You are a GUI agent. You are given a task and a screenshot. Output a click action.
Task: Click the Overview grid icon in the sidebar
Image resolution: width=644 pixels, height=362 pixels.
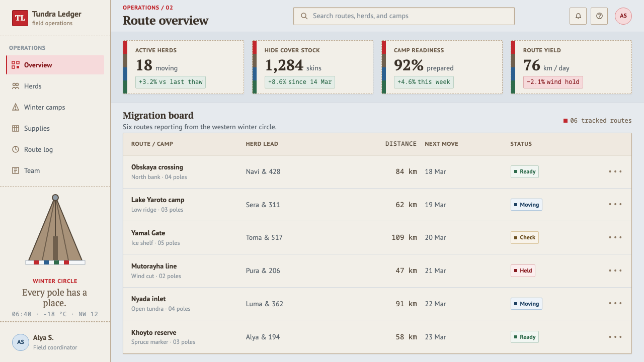[16, 65]
